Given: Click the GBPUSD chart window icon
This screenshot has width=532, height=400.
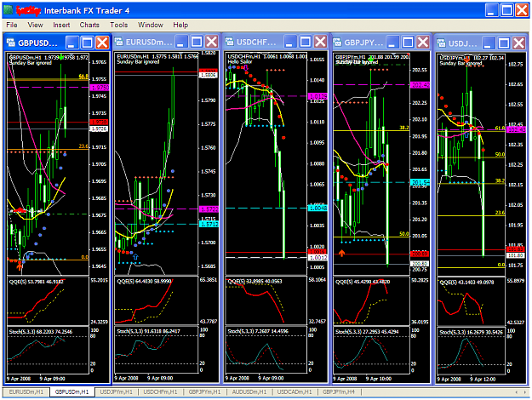Looking at the screenshot, I should [x=11, y=43].
